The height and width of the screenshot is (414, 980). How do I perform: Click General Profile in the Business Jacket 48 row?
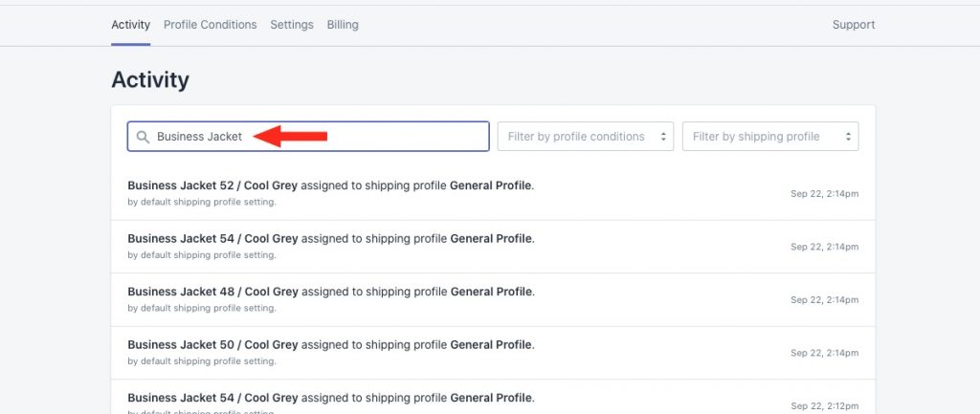[491, 292]
